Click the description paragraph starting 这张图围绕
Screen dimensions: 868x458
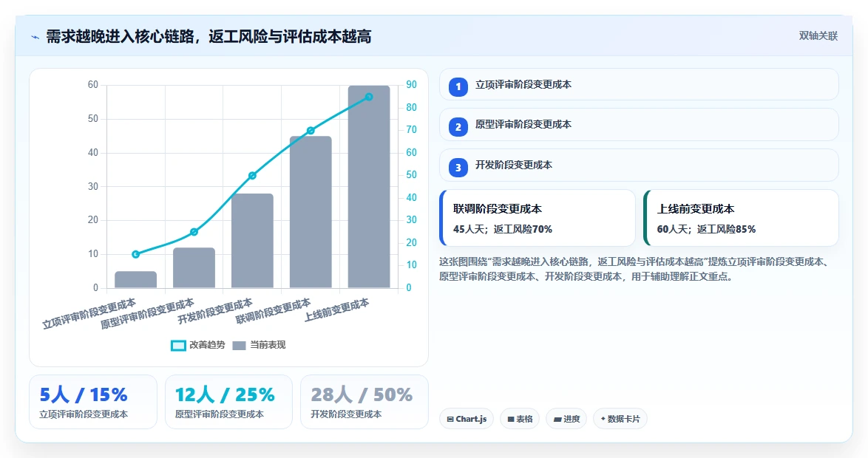coord(635,270)
